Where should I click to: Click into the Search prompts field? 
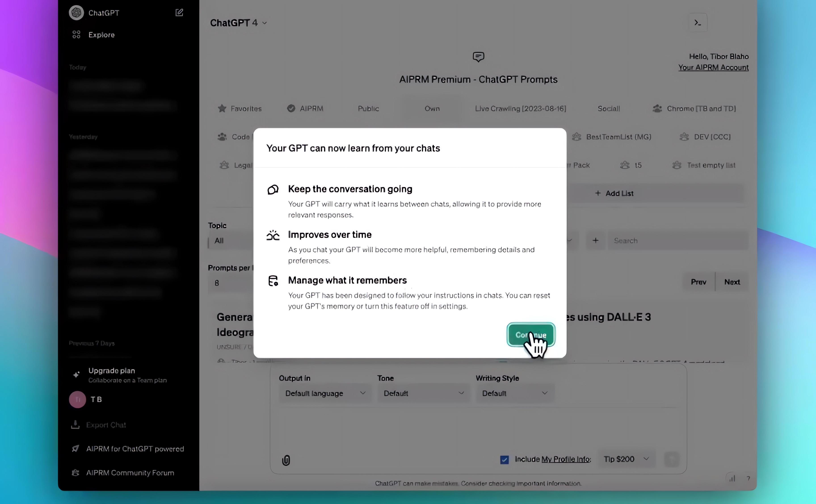(x=677, y=240)
